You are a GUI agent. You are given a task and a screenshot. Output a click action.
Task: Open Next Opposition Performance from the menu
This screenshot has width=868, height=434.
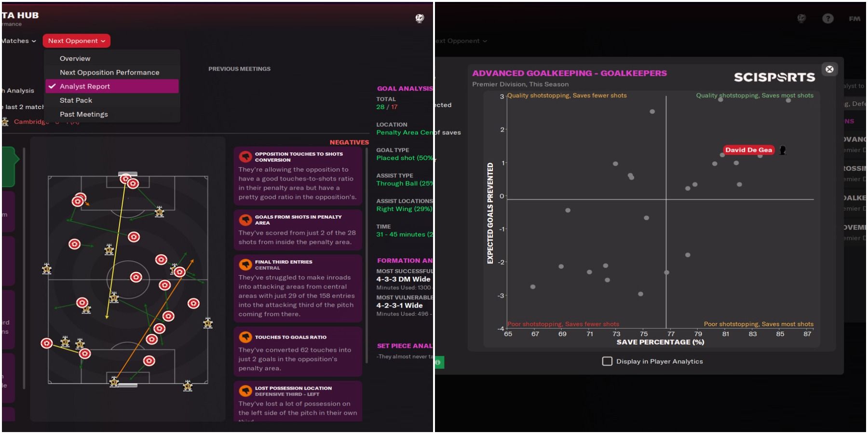(109, 72)
